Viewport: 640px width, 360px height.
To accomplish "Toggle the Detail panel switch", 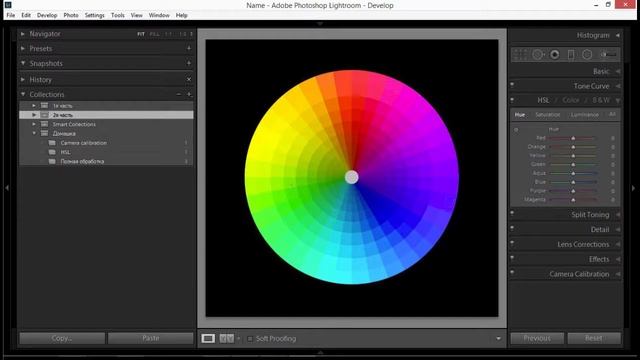I will tap(512, 228).
